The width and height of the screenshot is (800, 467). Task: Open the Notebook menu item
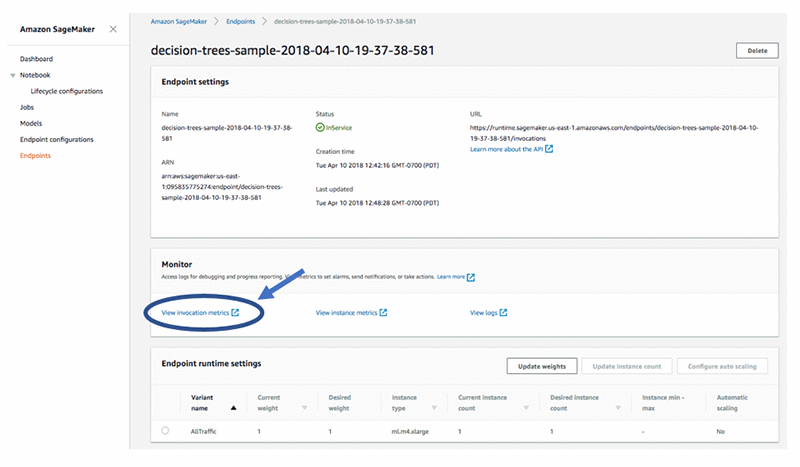[35, 75]
